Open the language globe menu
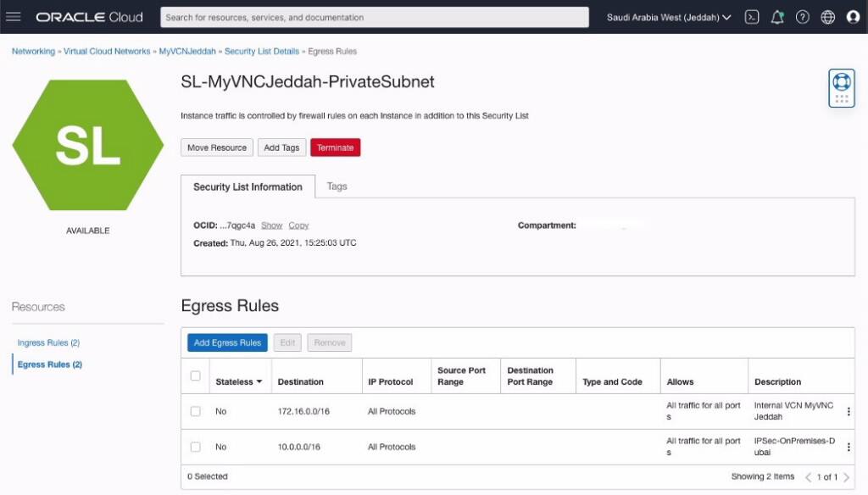Screen dimensions: 868x495 (827, 16)
